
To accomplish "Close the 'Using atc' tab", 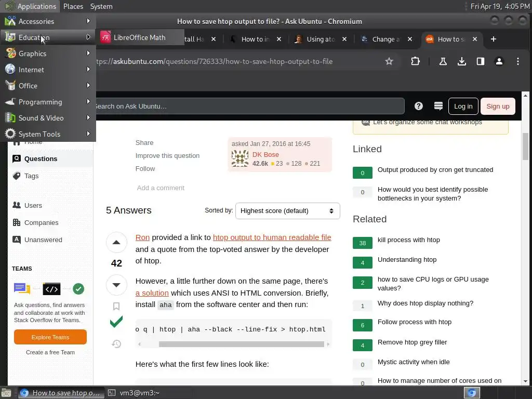I will click(344, 39).
